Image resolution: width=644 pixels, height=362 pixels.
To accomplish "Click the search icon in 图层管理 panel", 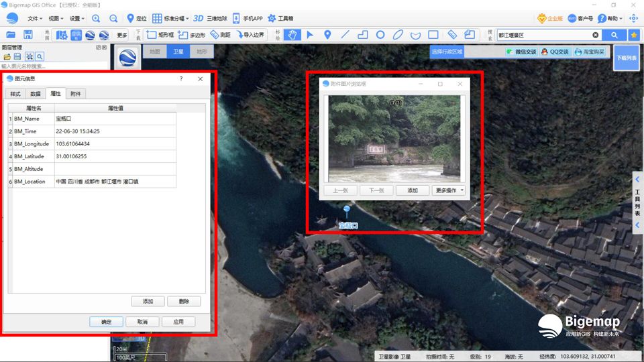I will [x=40, y=56].
